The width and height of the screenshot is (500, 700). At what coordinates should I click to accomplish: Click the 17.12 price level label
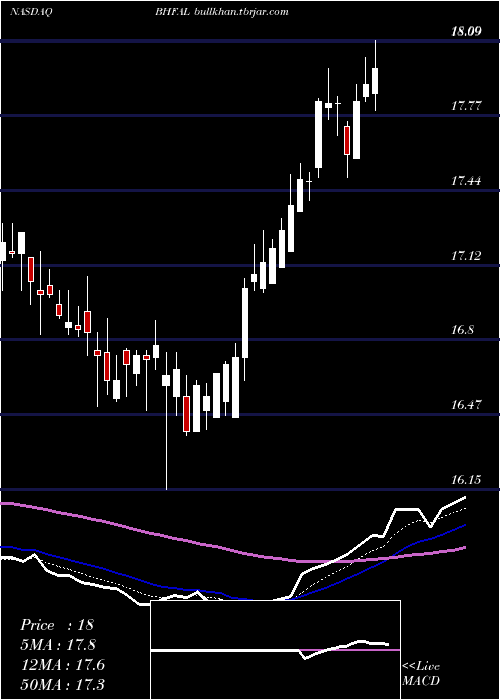pos(467,255)
